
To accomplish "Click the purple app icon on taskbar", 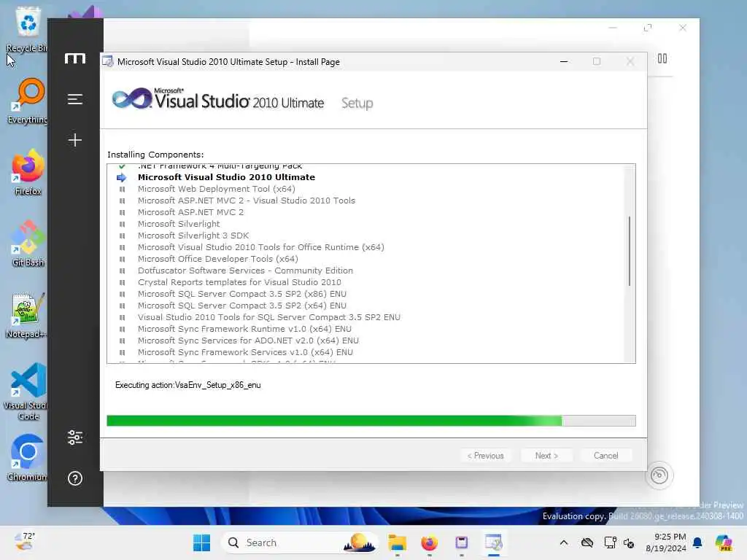I will tap(462, 542).
